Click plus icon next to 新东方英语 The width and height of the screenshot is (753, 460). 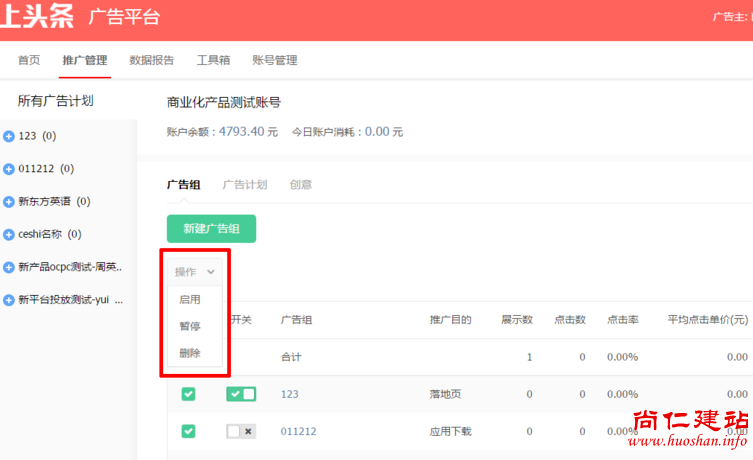click(x=9, y=202)
